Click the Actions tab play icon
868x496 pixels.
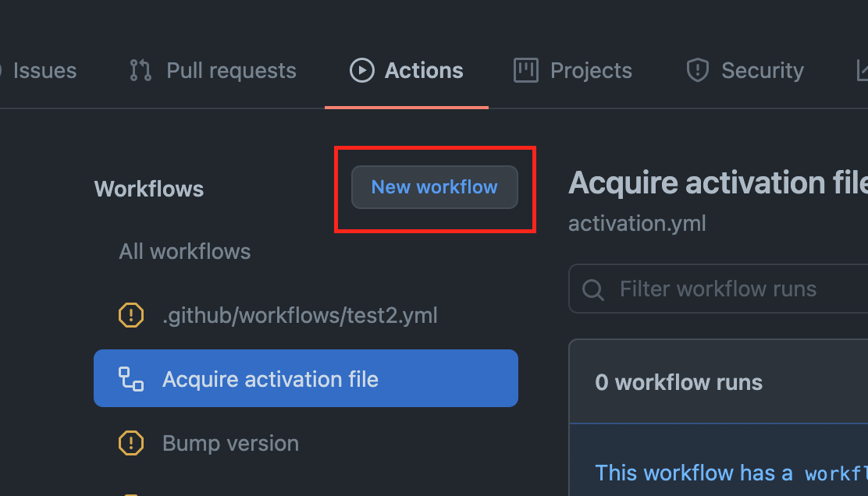(x=361, y=70)
